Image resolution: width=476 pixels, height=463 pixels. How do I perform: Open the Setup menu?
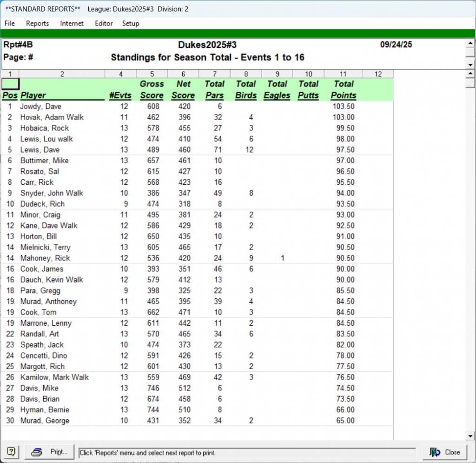(131, 23)
